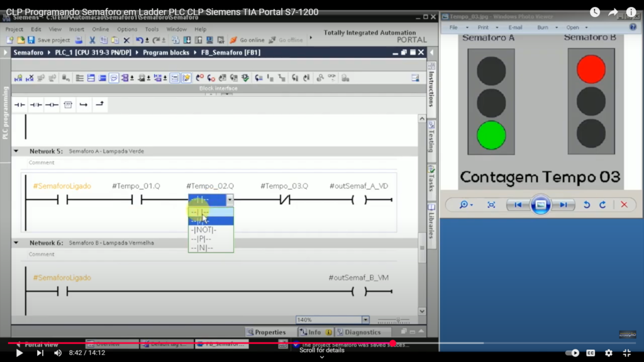Toggle closed captions on the video

(591, 353)
